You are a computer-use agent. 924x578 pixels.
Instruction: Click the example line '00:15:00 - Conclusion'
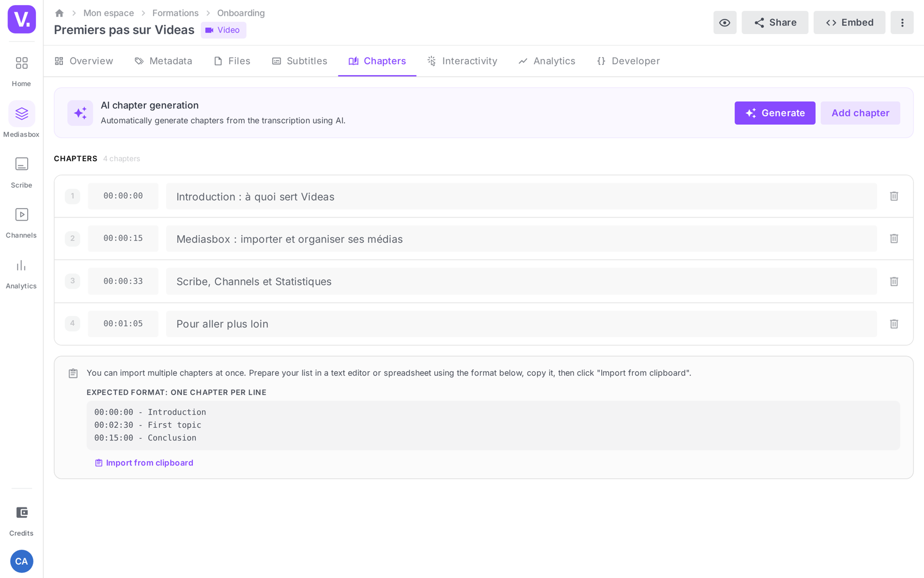[x=146, y=438]
